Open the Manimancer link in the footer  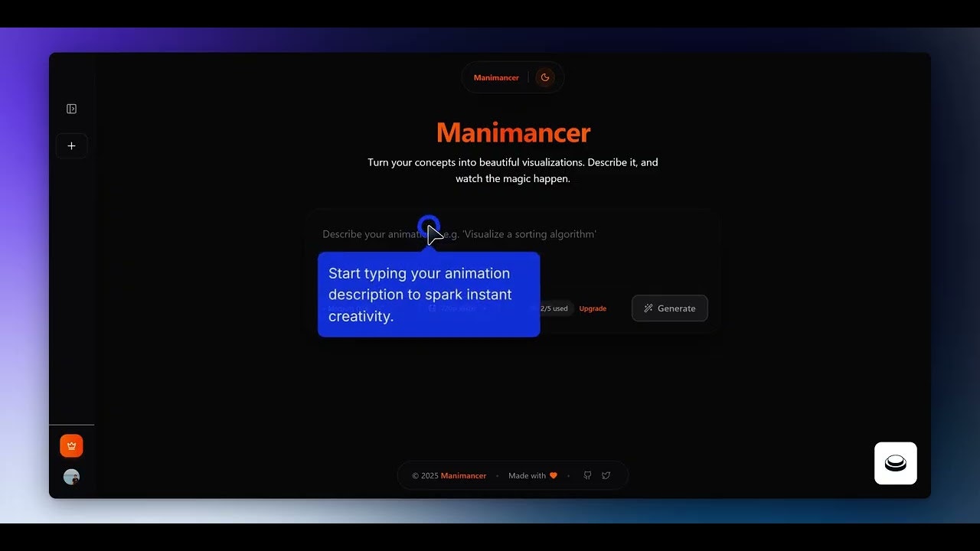tap(463, 475)
